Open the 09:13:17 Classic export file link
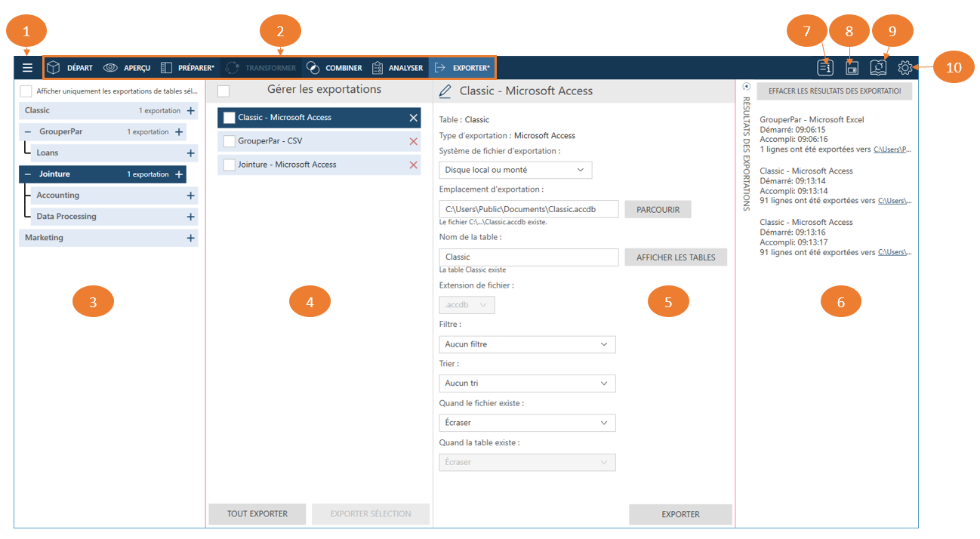This screenshot has width=980, height=539. click(895, 252)
